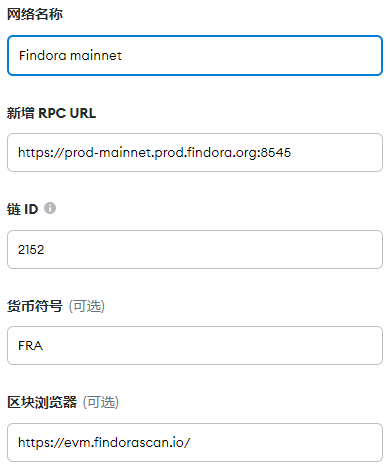Click (可选) next to 货币符号
Screen dimensions: 390x467
click(87, 306)
